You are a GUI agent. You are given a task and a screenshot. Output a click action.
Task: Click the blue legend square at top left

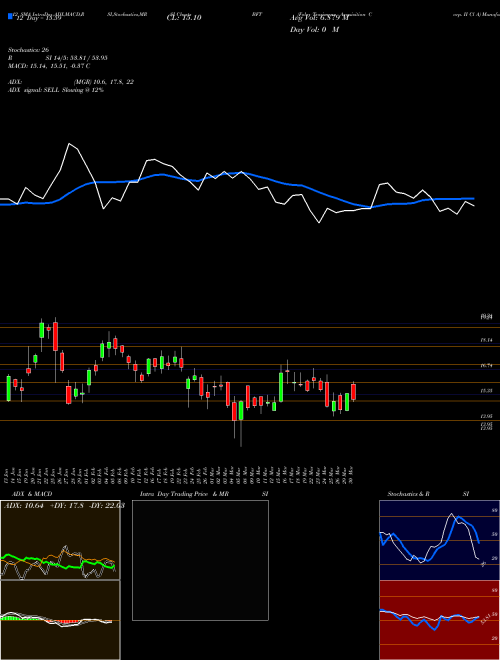pos(10,17)
